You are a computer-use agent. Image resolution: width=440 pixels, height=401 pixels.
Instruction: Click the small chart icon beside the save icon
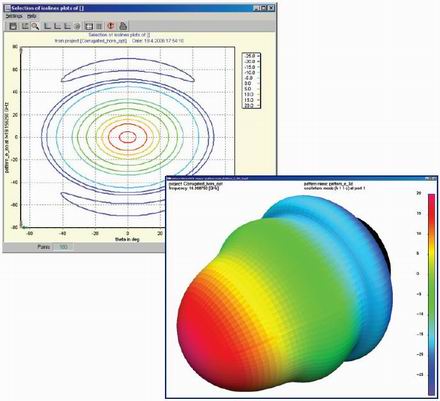pos(25,26)
